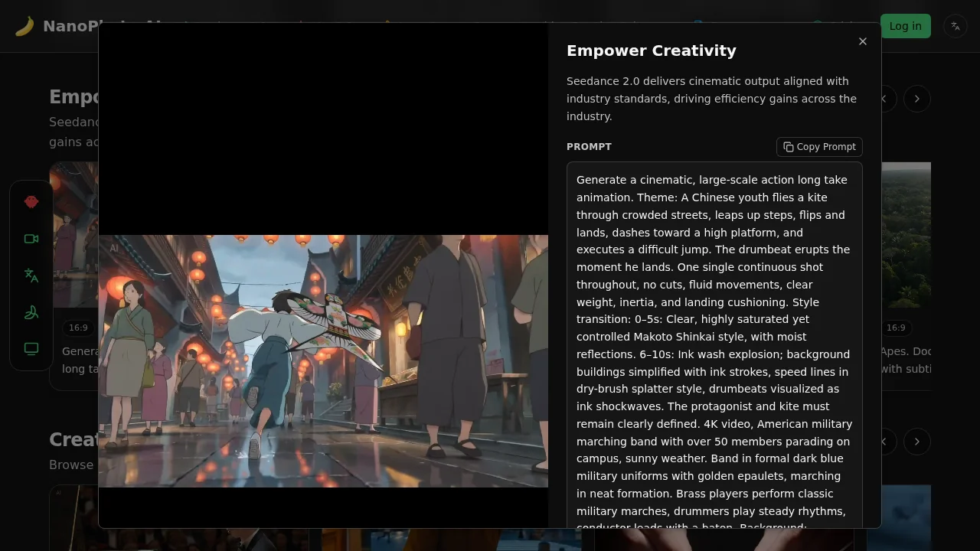Click the translate icon in left sidebar
Image resolution: width=980 pixels, height=551 pixels.
tap(31, 275)
